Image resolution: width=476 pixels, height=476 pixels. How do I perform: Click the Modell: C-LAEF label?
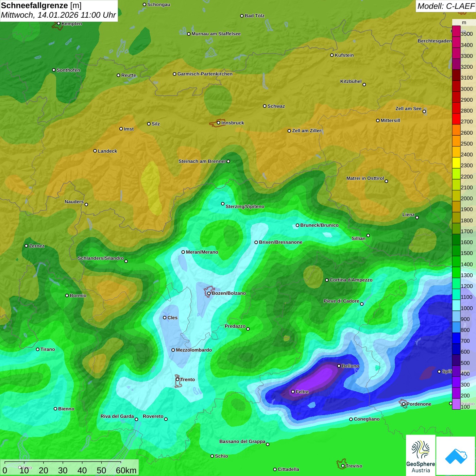[x=446, y=6]
